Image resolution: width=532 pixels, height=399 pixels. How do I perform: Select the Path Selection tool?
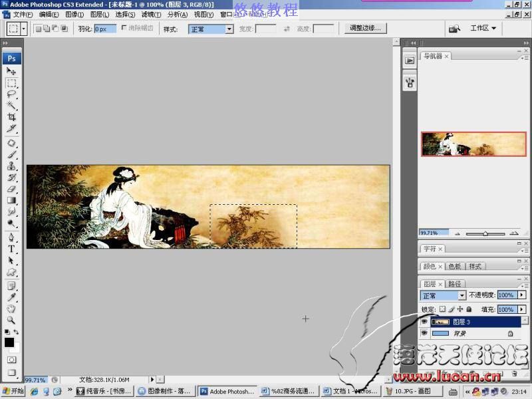point(11,260)
